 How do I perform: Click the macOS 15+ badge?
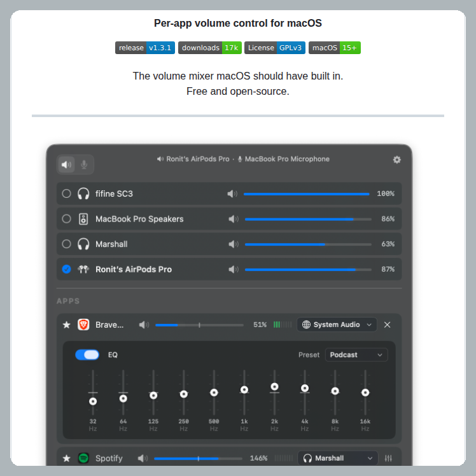pyautogui.click(x=335, y=48)
